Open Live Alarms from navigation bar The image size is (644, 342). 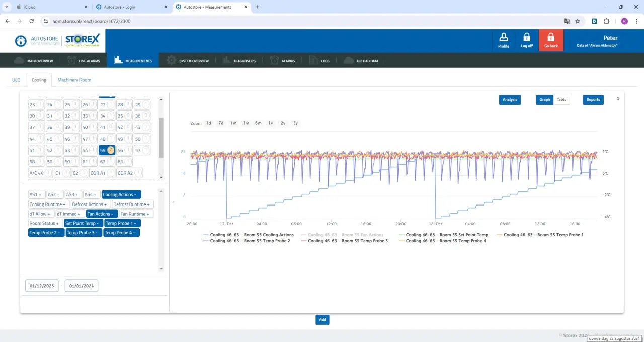(x=84, y=61)
